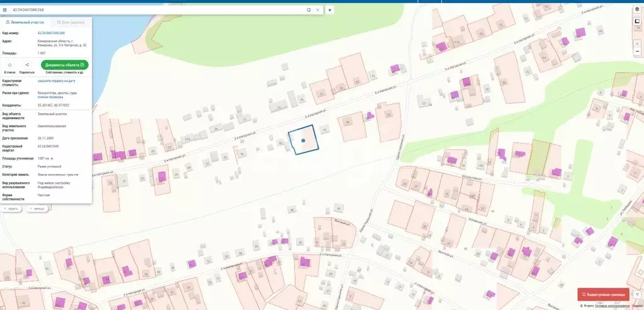Viewport: 644px width, 310px height.
Task: Toggle the map type square icon
Action: tap(637, 21)
